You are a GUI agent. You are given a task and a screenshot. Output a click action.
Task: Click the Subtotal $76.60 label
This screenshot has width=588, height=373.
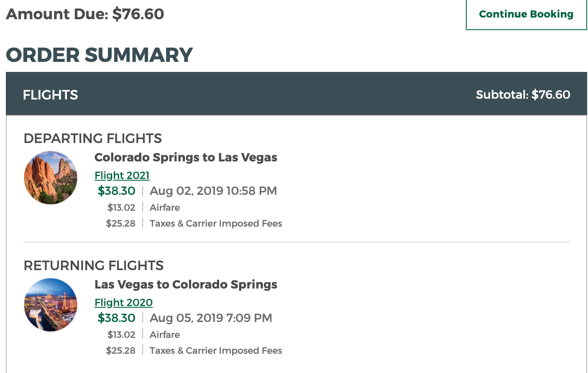coord(522,95)
